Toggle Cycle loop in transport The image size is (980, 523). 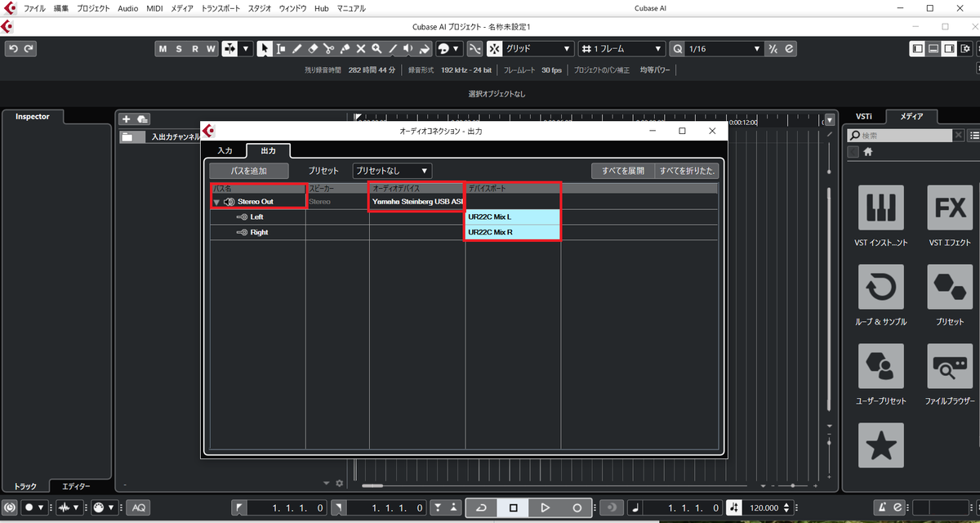[x=481, y=507]
